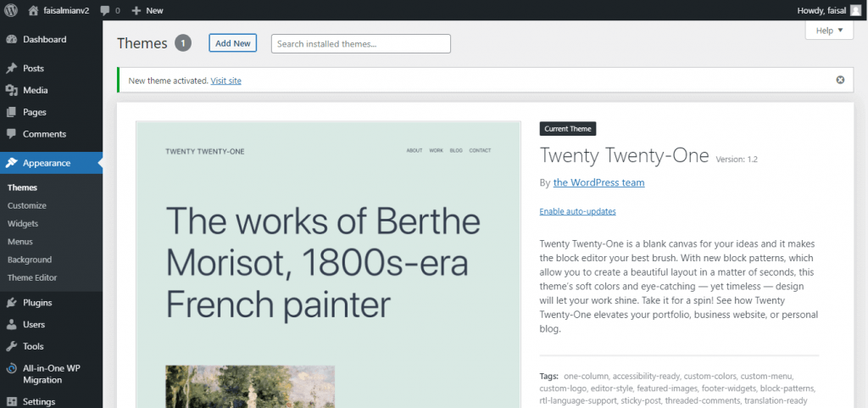Select the Themes submenu item

pyautogui.click(x=22, y=187)
